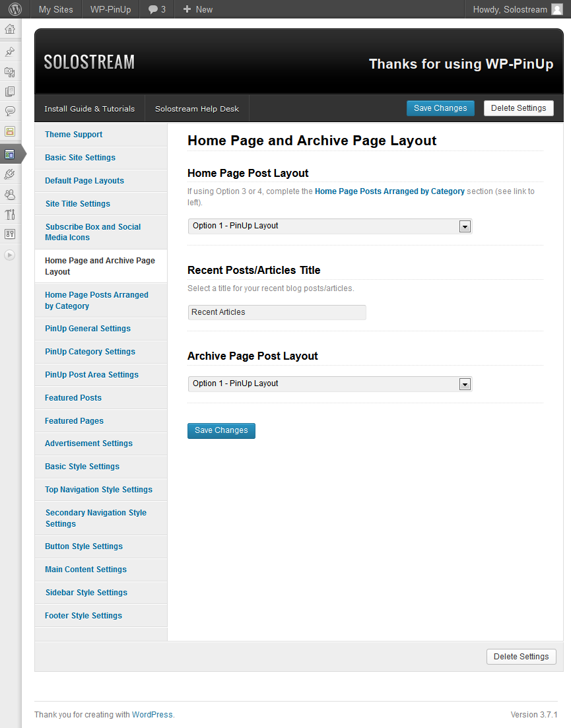This screenshot has width=571, height=728.
Task: Open the Appearance icon in sidebar
Action: (x=10, y=154)
